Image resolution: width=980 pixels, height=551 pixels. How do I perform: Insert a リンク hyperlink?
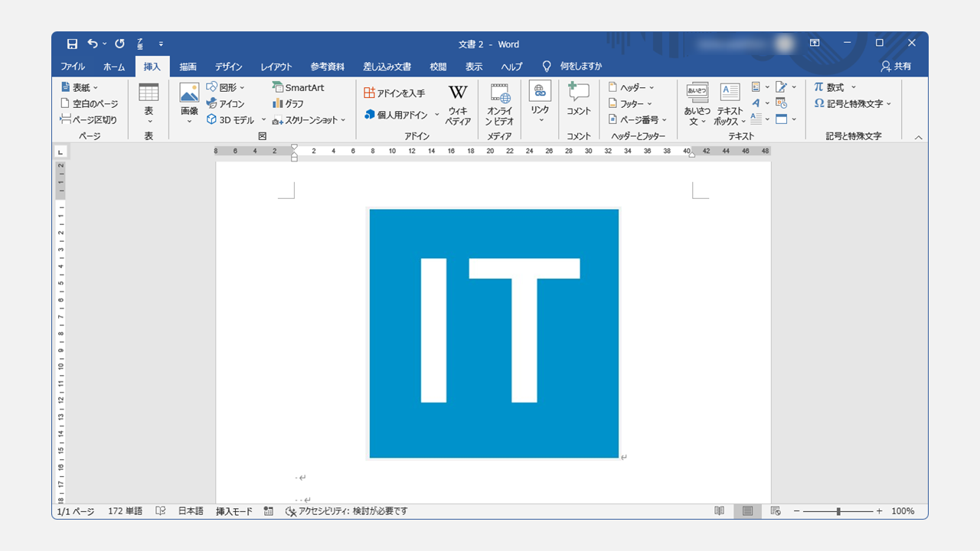click(x=540, y=103)
